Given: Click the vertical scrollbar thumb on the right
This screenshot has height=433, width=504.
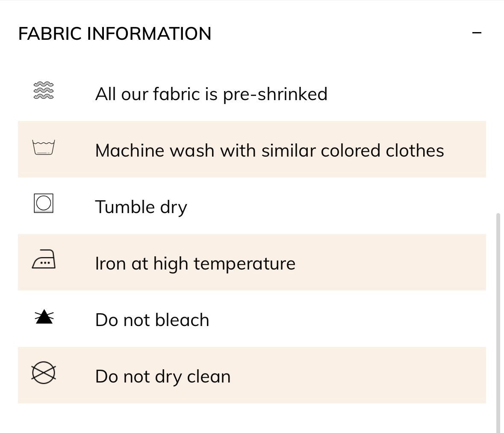Looking at the screenshot, I should click(x=498, y=323).
